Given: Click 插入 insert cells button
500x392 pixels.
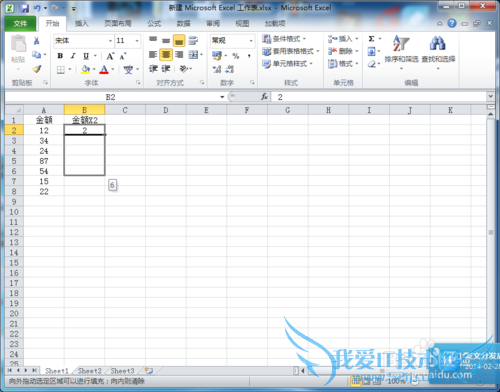Looking at the screenshot, I should [x=343, y=39].
